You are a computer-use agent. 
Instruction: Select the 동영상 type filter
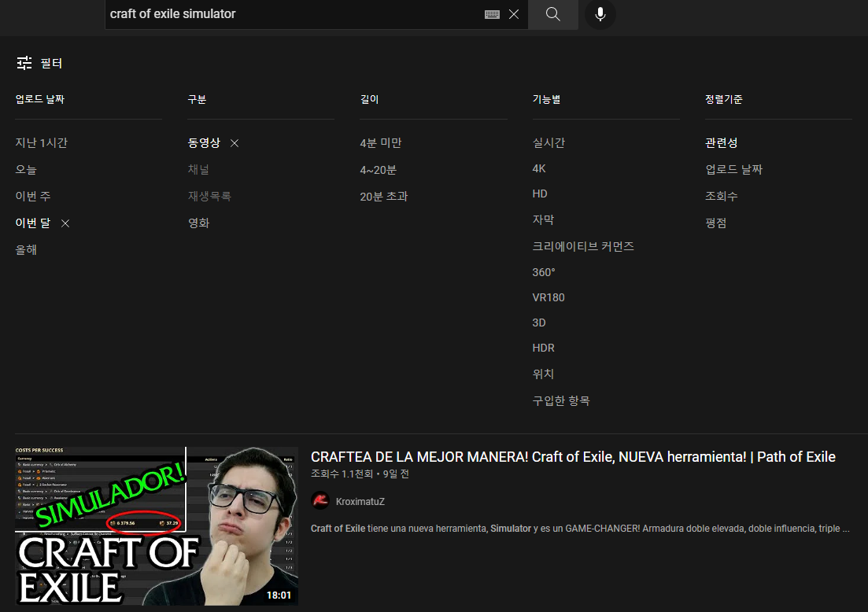tap(204, 142)
